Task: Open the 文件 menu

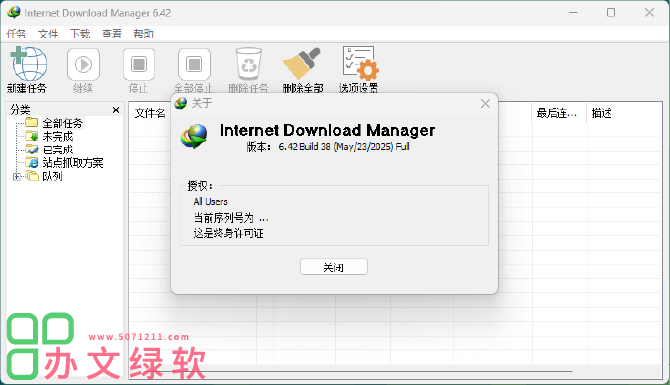Action: pos(48,33)
